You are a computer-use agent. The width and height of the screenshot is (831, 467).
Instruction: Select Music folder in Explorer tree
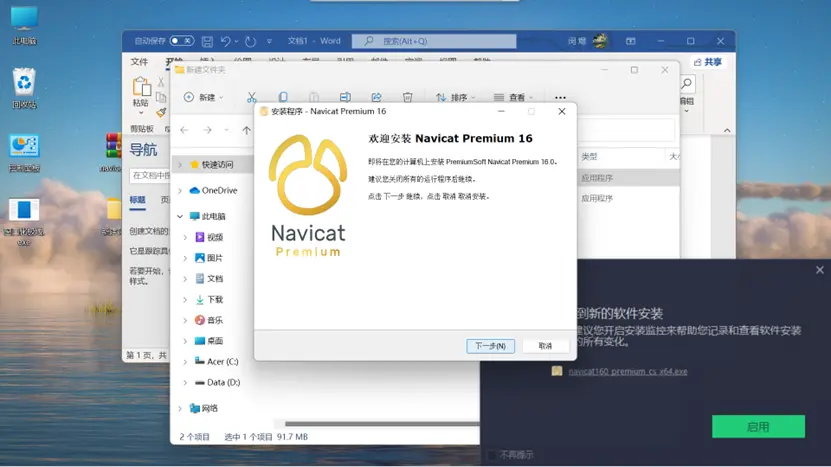(209, 320)
